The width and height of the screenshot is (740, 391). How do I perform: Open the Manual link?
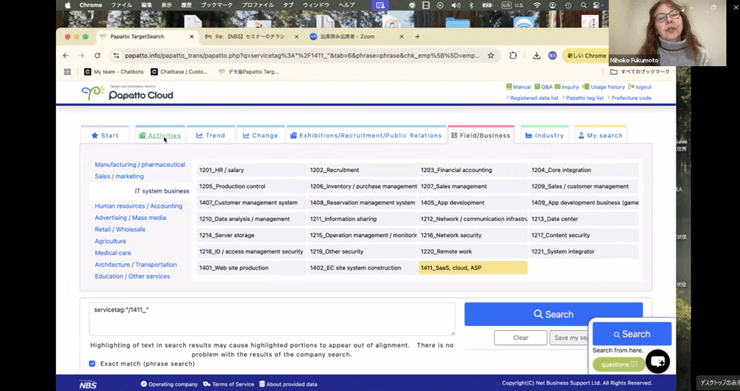(519, 87)
